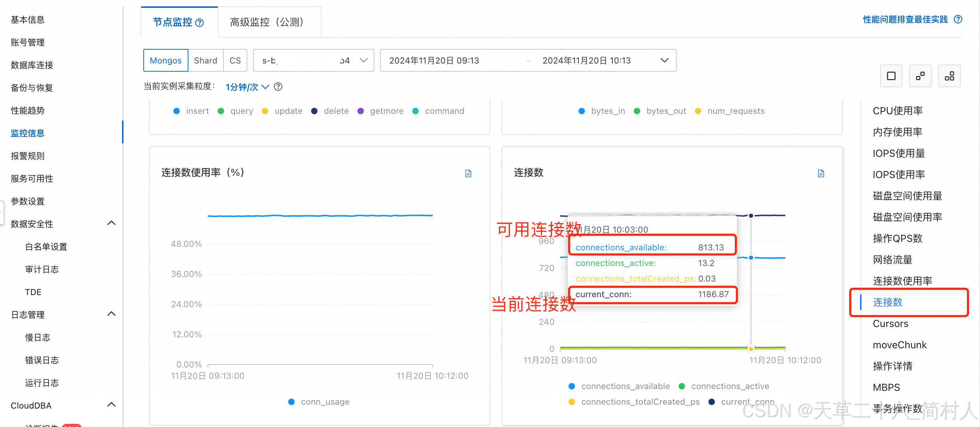Jump to 内存使用率 metric
Image resolution: width=980 pixels, height=427 pixels.
point(897,132)
